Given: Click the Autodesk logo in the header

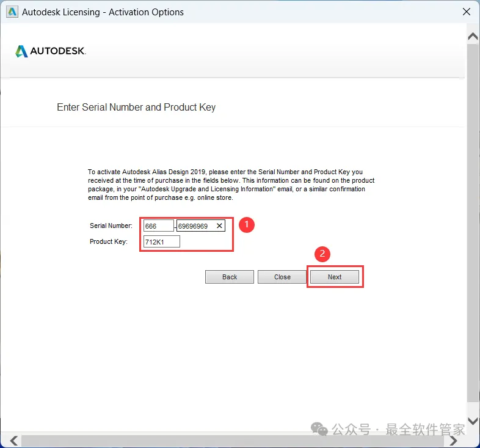Looking at the screenshot, I should tap(51, 51).
